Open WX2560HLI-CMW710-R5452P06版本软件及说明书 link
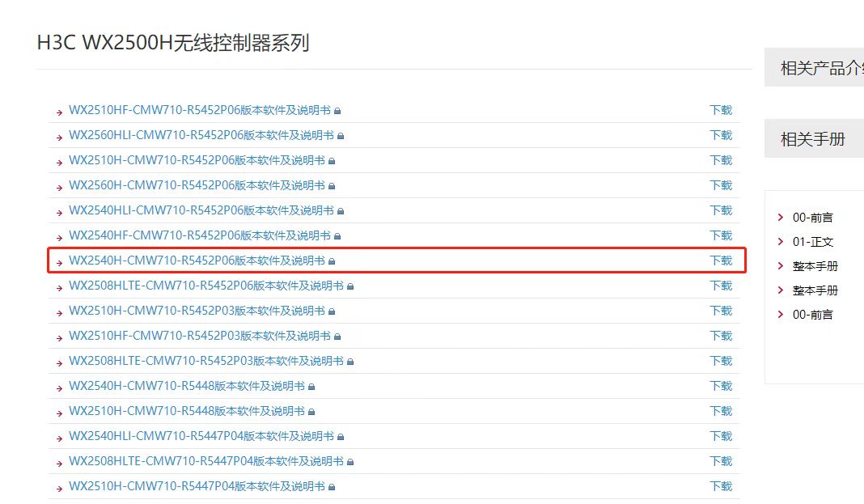 [x=201, y=135]
